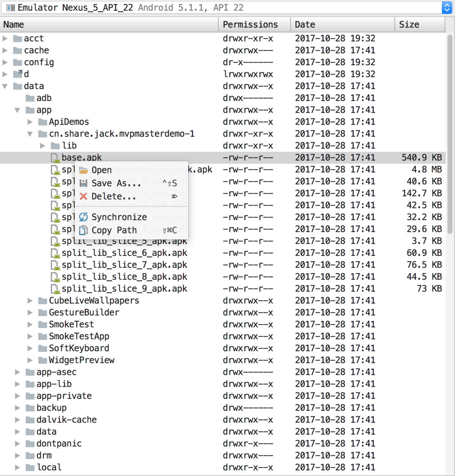Choose Save As... from the context menu
The height and width of the screenshot is (476, 455).
131,183
